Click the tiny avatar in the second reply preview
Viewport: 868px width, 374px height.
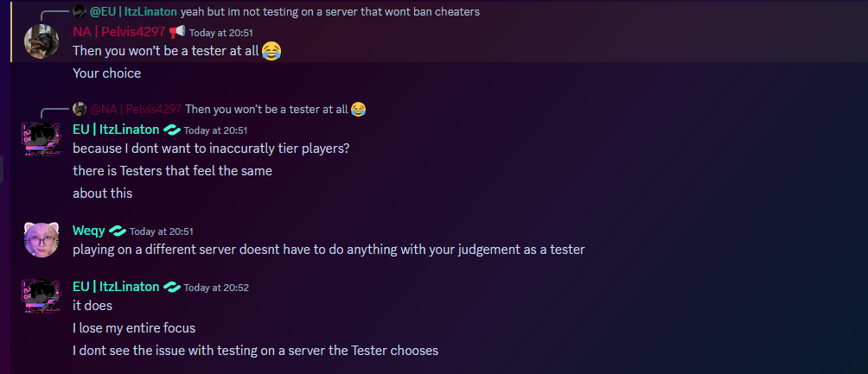80,109
